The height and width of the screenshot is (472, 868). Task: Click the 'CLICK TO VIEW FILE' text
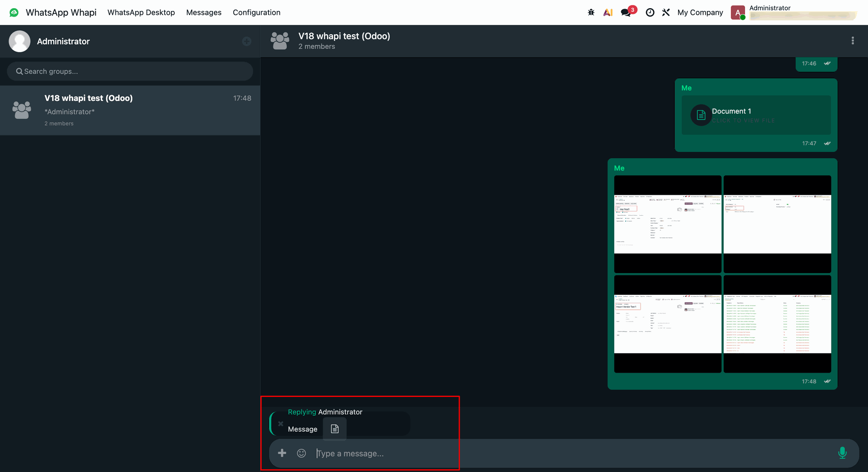pyautogui.click(x=743, y=121)
